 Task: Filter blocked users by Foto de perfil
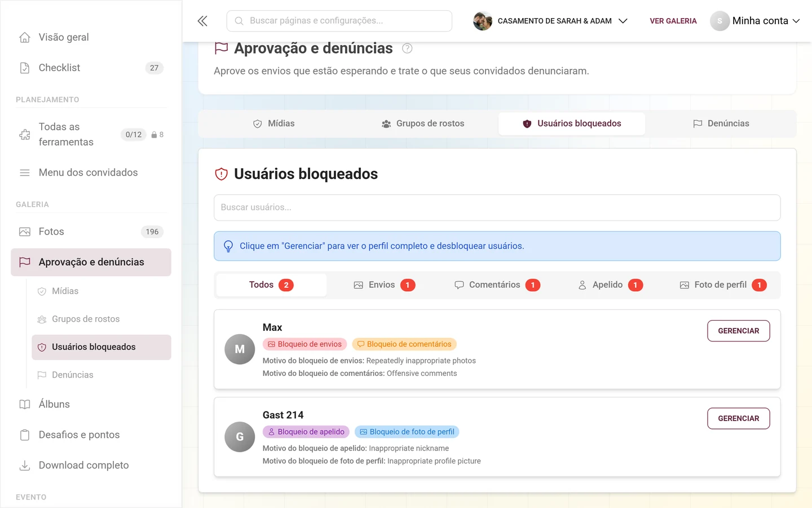723,285
